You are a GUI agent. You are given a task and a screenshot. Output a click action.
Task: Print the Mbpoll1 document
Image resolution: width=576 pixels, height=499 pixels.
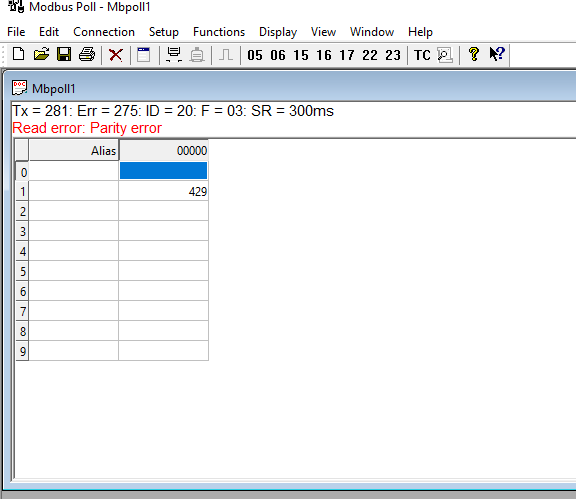(87, 55)
